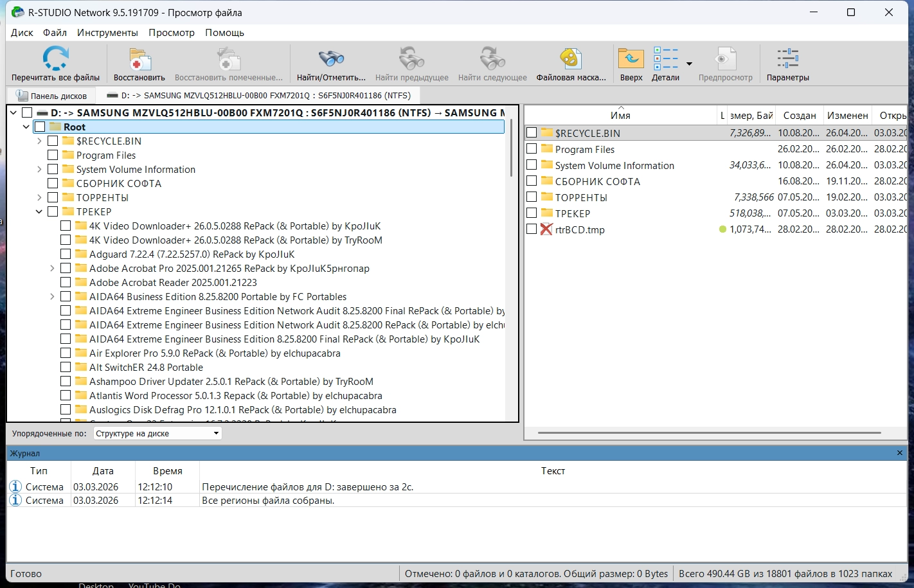The height and width of the screenshot is (588, 914).
Task: Click the Тип column header in log
Action: [39, 470]
